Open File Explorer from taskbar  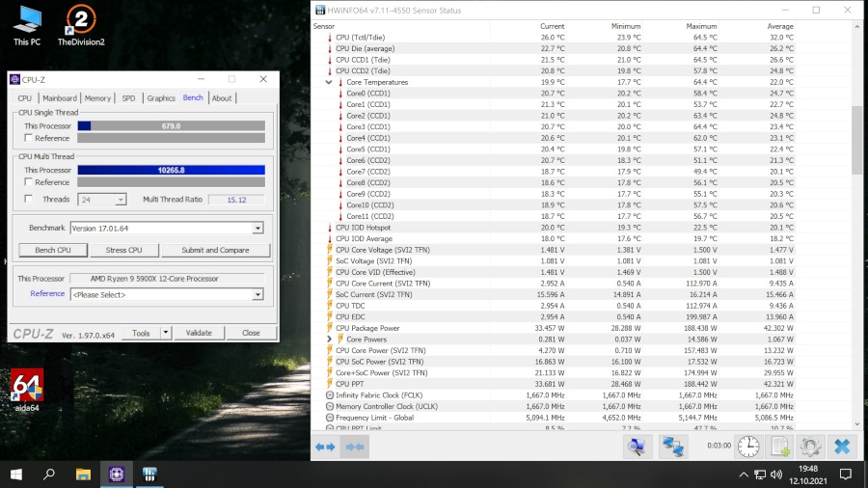point(83,474)
